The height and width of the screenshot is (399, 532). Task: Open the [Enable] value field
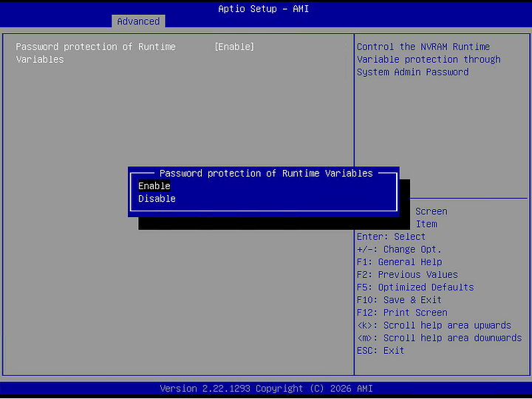click(234, 47)
